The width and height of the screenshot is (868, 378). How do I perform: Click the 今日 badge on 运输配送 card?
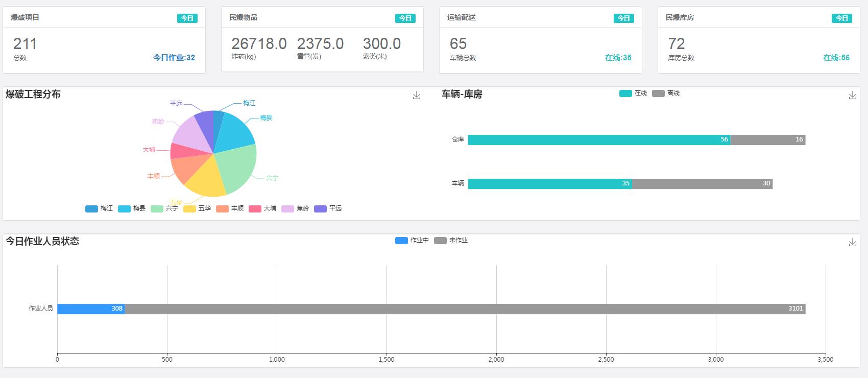coord(623,18)
